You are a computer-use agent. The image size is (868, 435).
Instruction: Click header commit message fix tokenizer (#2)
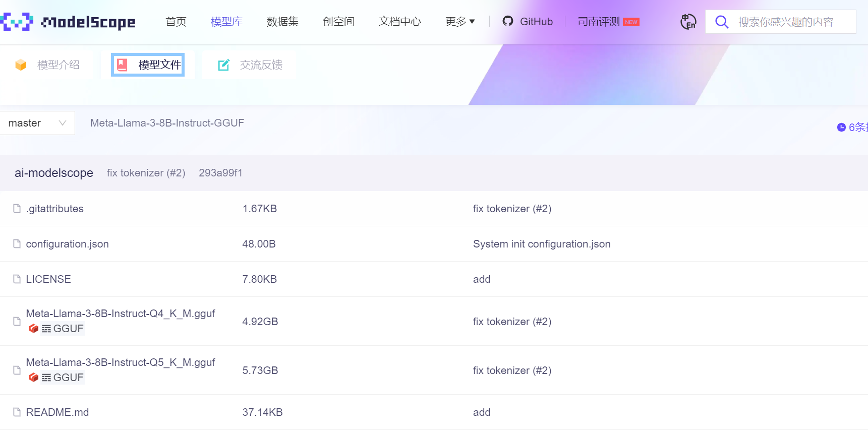click(x=146, y=173)
